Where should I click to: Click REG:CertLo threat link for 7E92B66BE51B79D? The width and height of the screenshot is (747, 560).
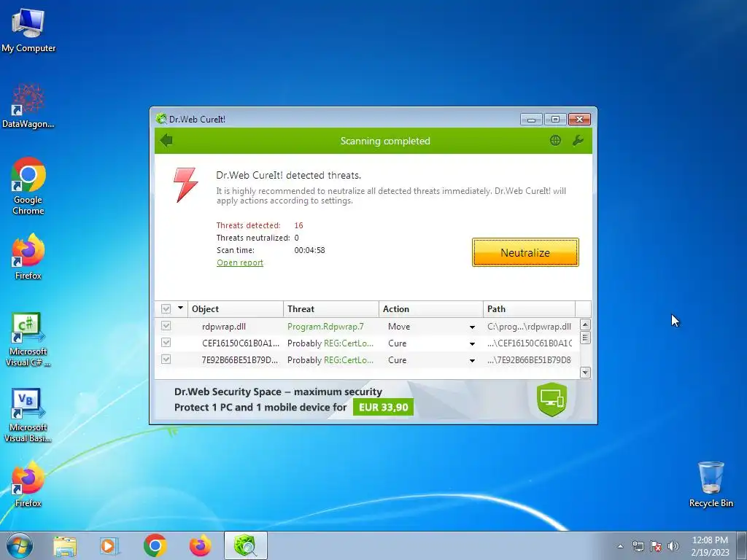pyautogui.click(x=348, y=360)
